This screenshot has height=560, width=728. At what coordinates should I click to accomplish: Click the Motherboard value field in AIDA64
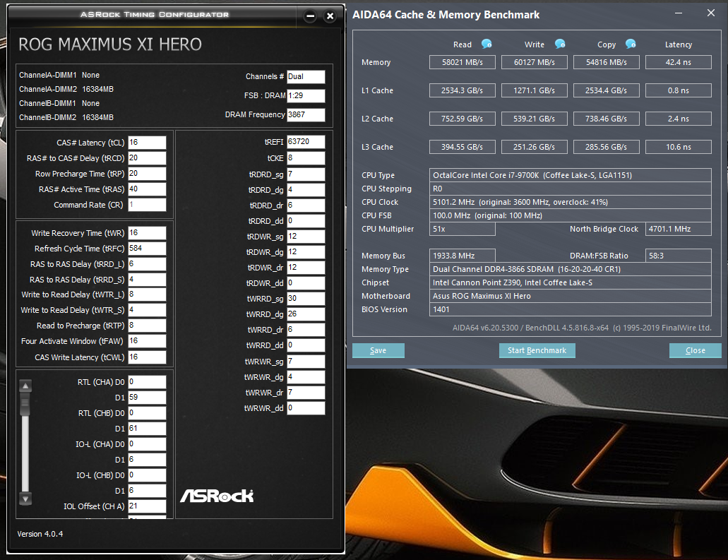tap(570, 297)
